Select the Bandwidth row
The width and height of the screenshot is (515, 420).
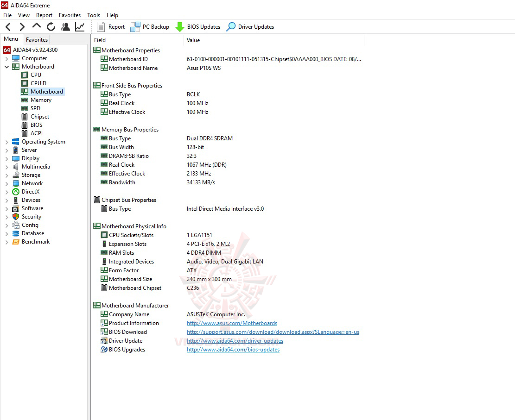[227, 182]
